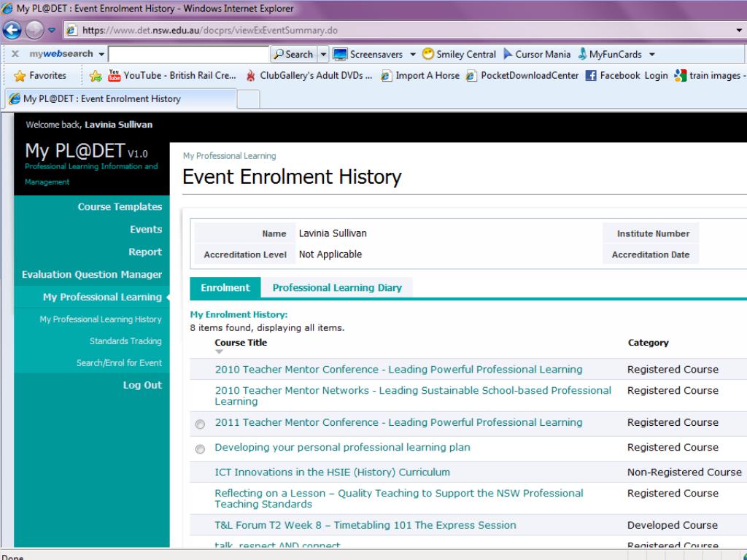Click the browser Back arrow button

(12, 30)
